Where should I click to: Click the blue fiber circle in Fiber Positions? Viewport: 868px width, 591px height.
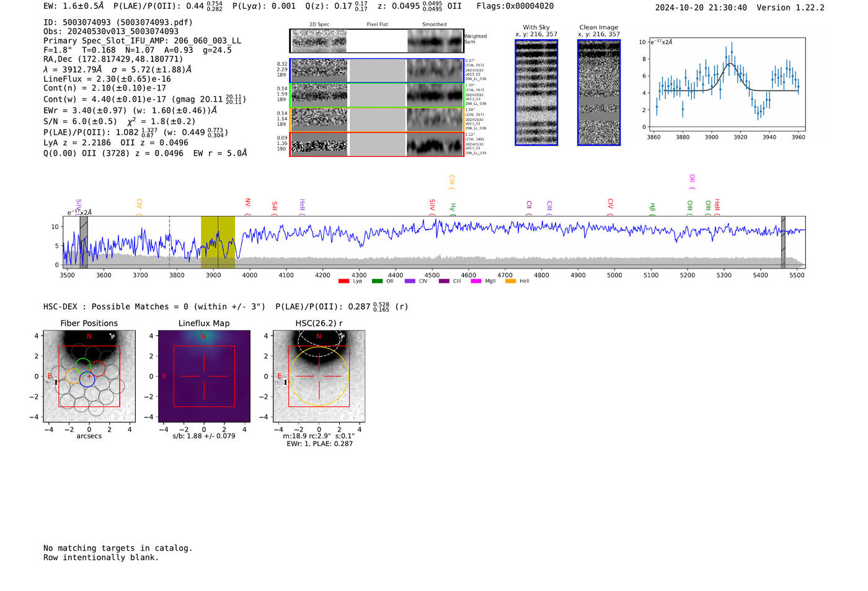(x=87, y=379)
